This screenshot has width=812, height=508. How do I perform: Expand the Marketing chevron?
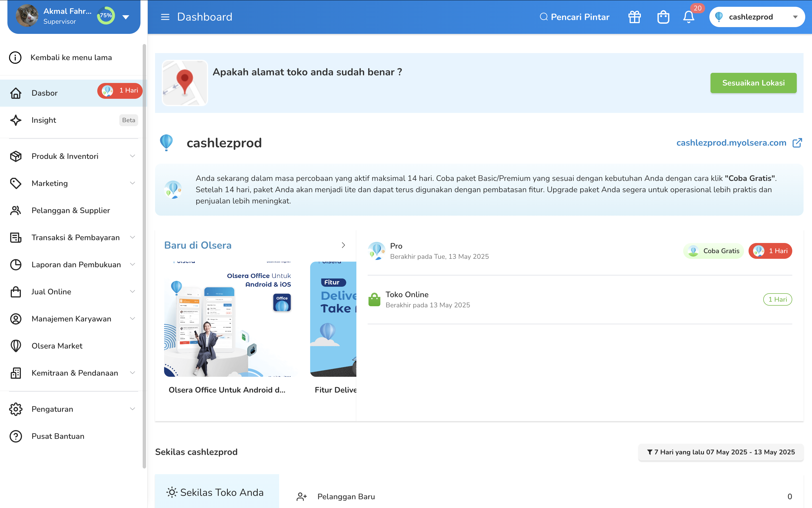click(133, 183)
